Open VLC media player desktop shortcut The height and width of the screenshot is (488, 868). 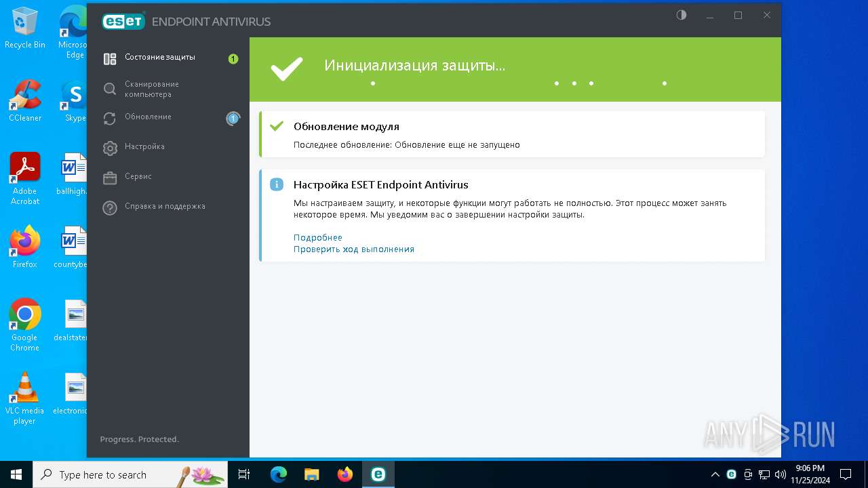point(25,399)
